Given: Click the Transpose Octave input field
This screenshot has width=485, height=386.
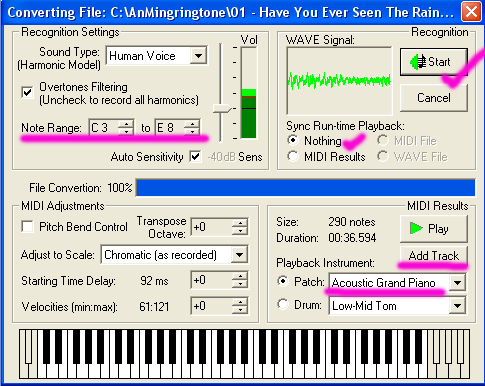Looking at the screenshot, I should (x=211, y=227).
